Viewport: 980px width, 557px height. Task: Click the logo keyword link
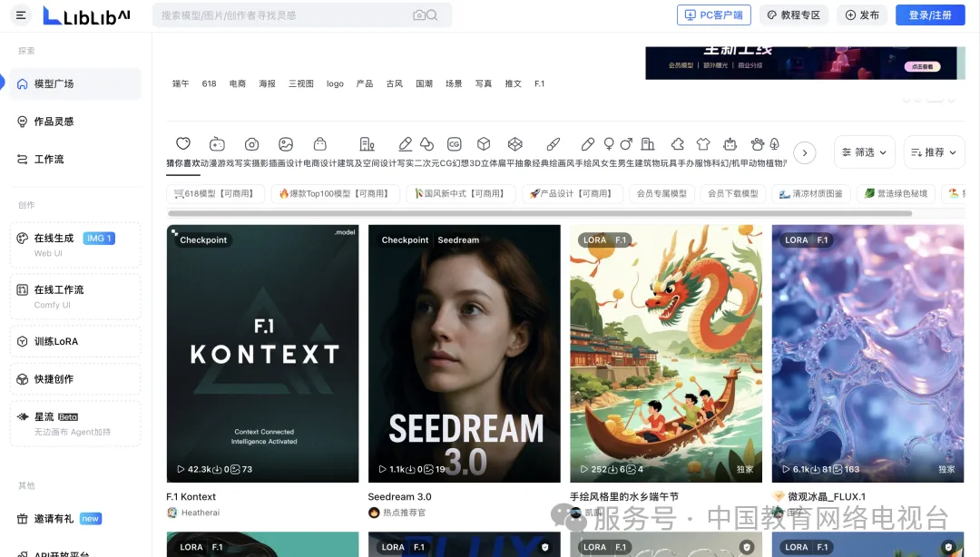tap(335, 83)
